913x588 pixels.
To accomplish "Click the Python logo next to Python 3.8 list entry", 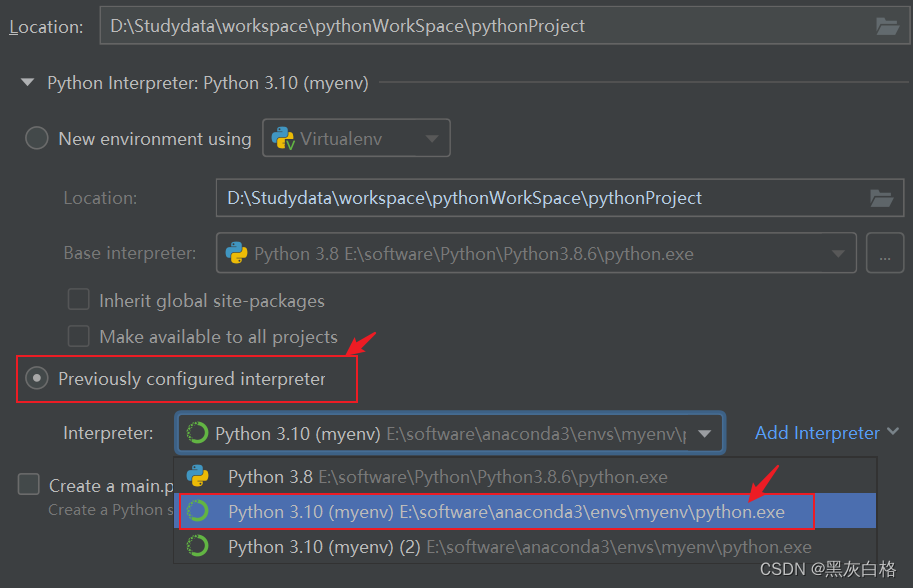I will (x=198, y=477).
